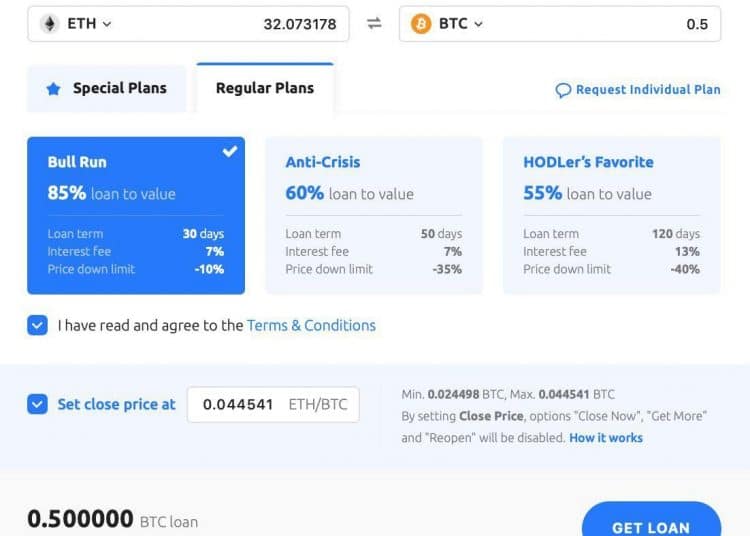Click the chat bubble icon for individual plan
The width and height of the screenshot is (750, 536).
pos(563,90)
